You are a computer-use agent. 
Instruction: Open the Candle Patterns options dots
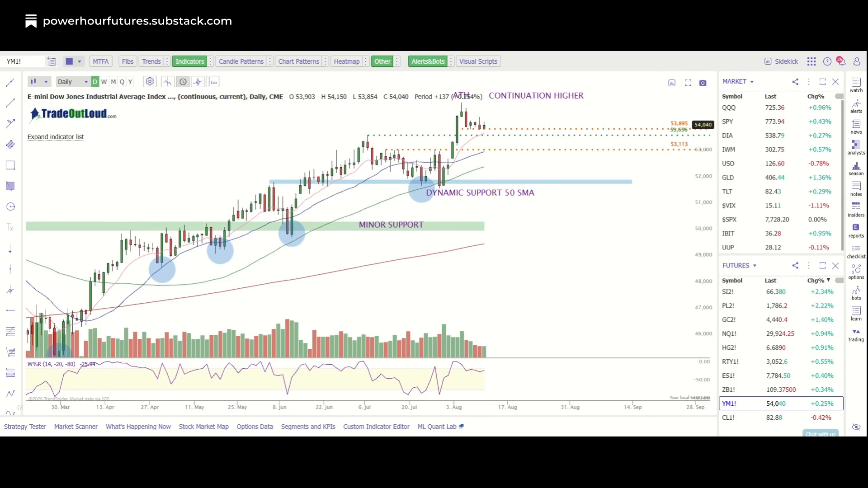(x=269, y=61)
